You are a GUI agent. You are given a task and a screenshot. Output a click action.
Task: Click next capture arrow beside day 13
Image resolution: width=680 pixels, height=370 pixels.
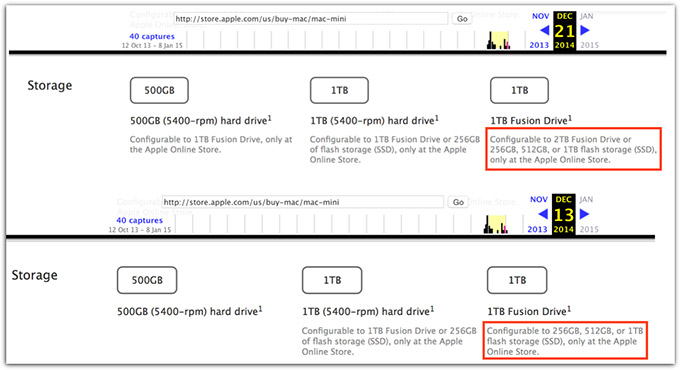[x=584, y=214]
